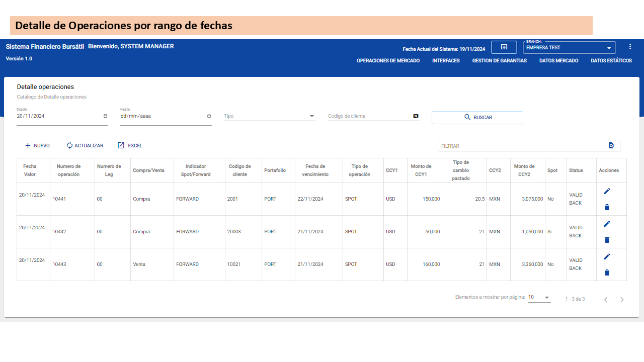This screenshot has height=362, width=644.
Task: Open the Desde date calendar picker
Action: (x=105, y=116)
